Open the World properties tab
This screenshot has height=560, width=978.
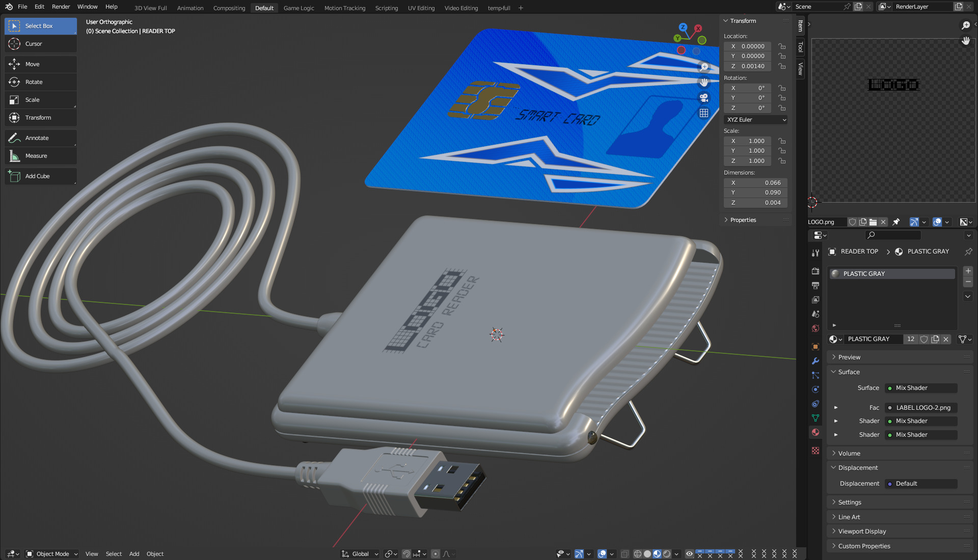(816, 328)
